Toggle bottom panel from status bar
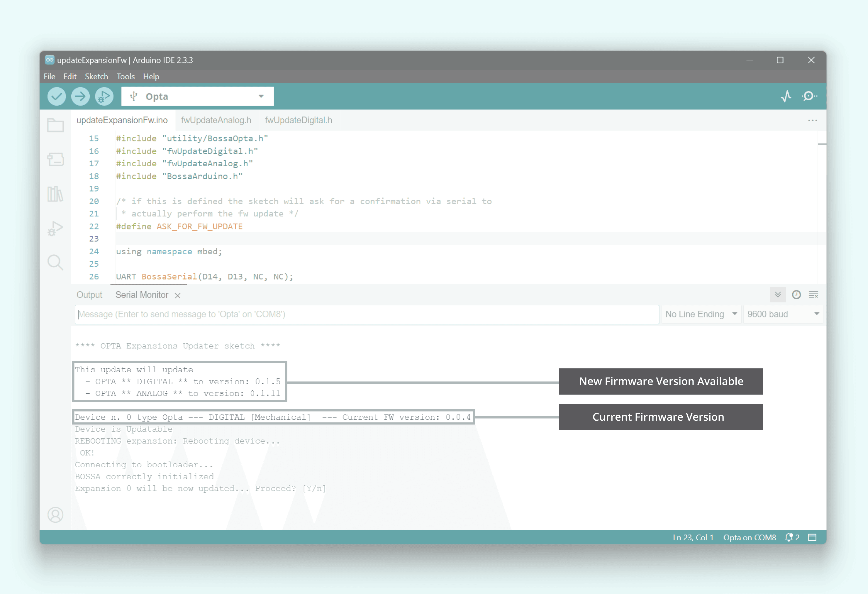The image size is (868, 594). (x=812, y=537)
